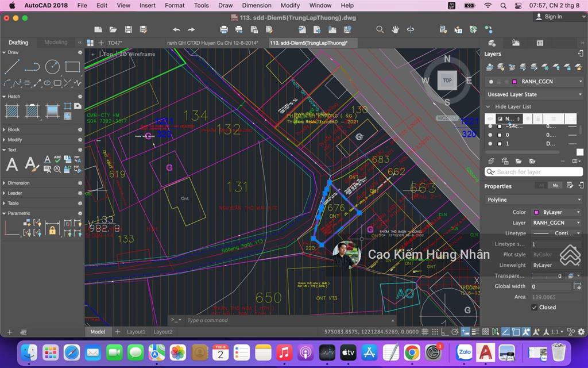Image resolution: width=588 pixels, height=368 pixels.
Task: Open the Insert menu
Action: (x=148, y=5)
